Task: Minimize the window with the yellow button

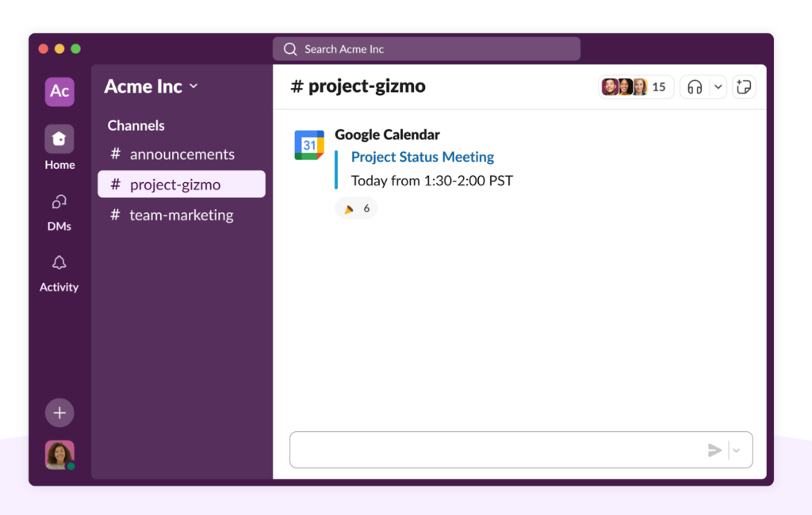Action: coord(59,48)
